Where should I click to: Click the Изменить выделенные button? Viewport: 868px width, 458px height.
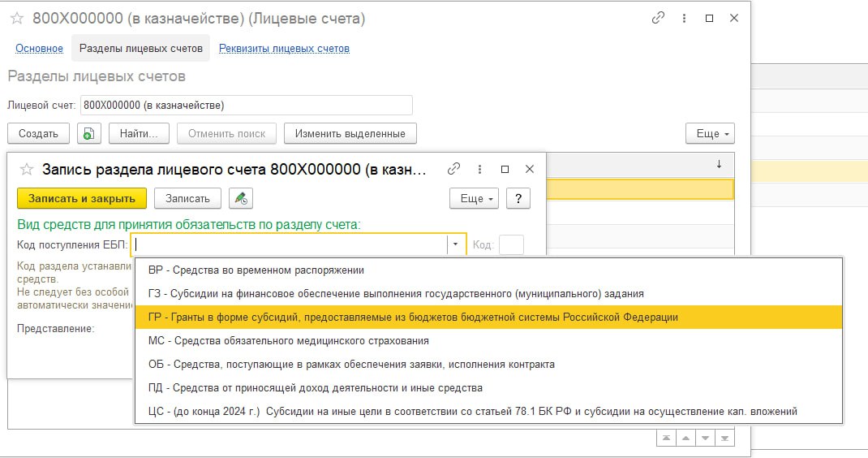[350, 133]
